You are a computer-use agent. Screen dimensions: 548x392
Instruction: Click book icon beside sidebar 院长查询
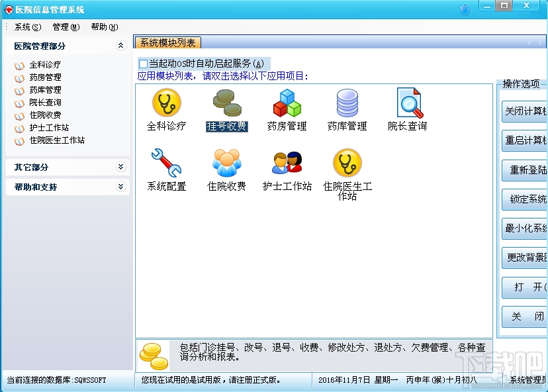tap(20, 103)
